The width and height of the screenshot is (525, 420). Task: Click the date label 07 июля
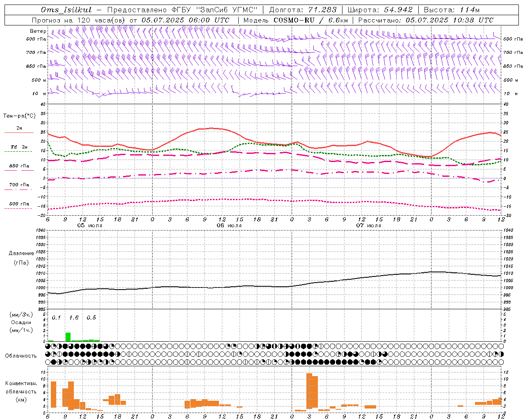(x=368, y=226)
